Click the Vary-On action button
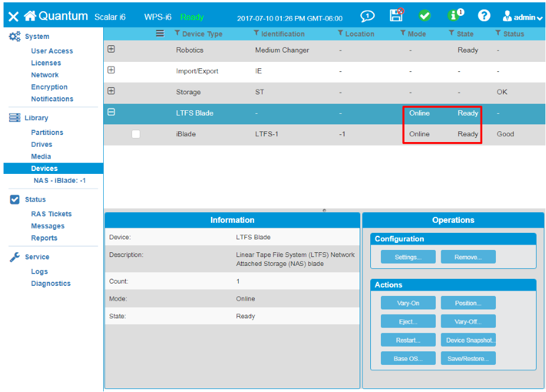This screenshot has width=546, height=392. [408, 303]
